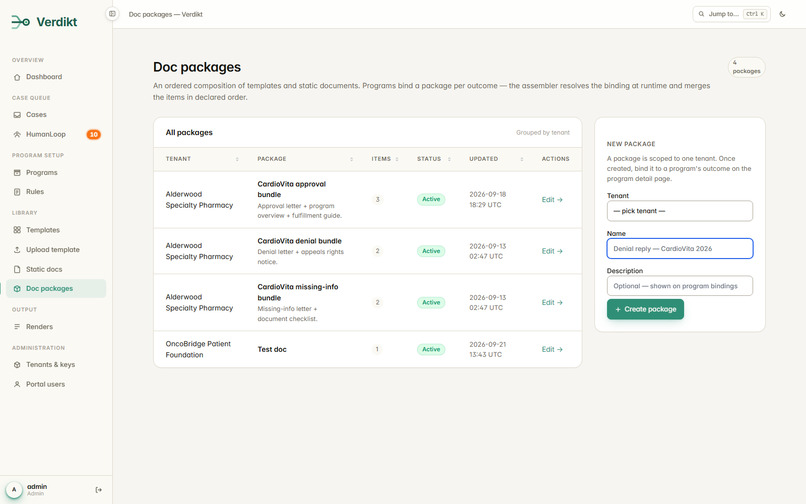Click the Tenants & keys icon
This screenshot has height=504, width=806.
point(17,365)
